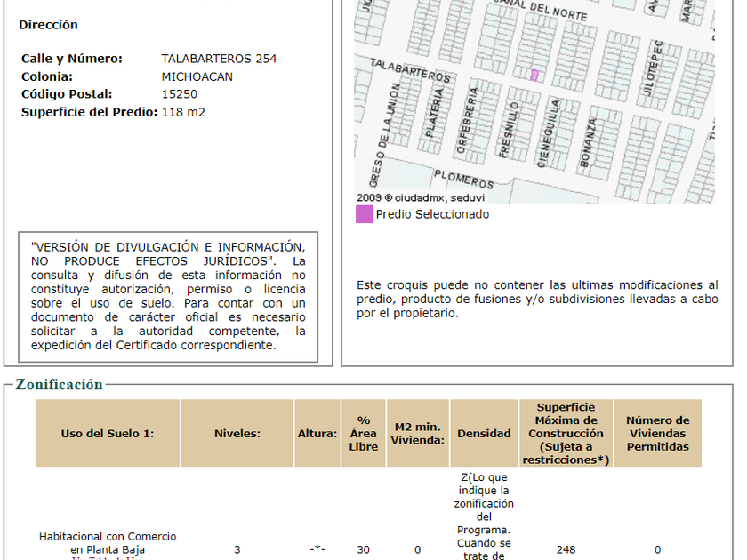
Task: Click the Este croquis puede no contener notice
Action: point(537,299)
